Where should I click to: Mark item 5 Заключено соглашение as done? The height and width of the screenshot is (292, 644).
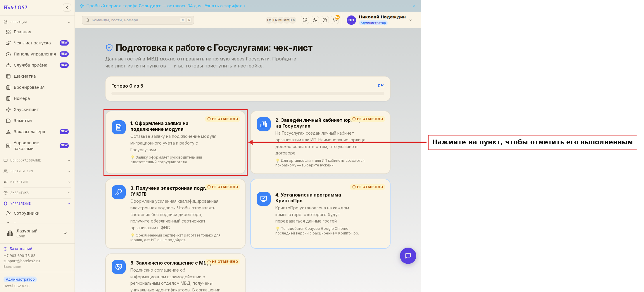tap(175, 273)
